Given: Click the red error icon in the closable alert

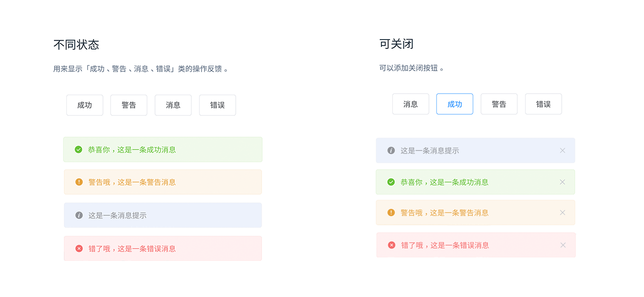Looking at the screenshot, I should (391, 245).
